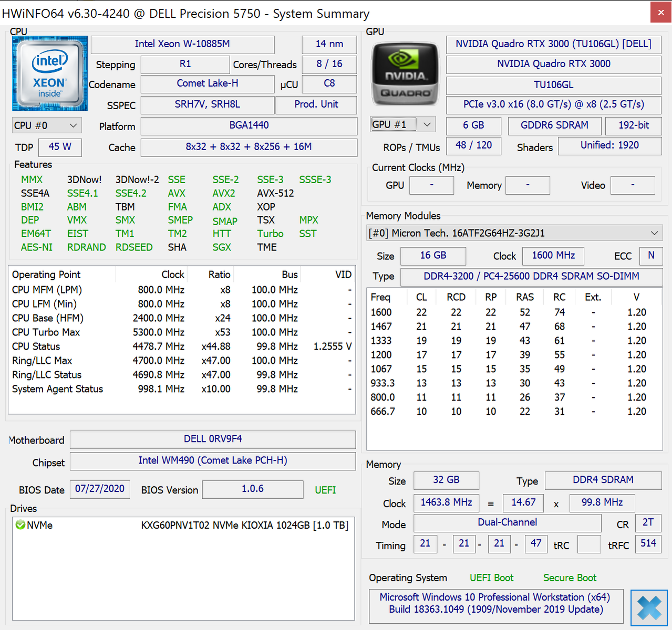Click the GDDR6 SDRAM memory type field

(554, 125)
